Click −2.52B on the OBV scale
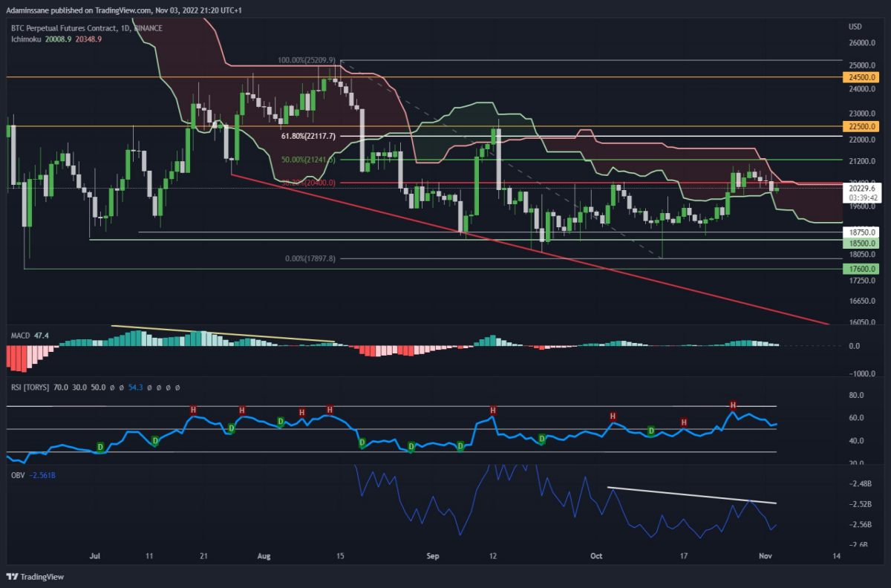891x588 pixels. tap(861, 504)
